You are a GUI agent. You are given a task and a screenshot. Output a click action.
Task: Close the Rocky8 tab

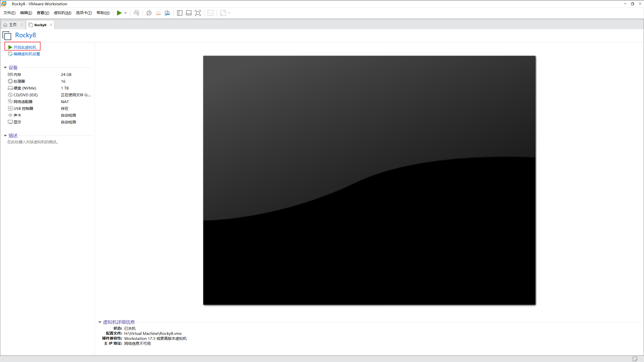pyautogui.click(x=51, y=25)
